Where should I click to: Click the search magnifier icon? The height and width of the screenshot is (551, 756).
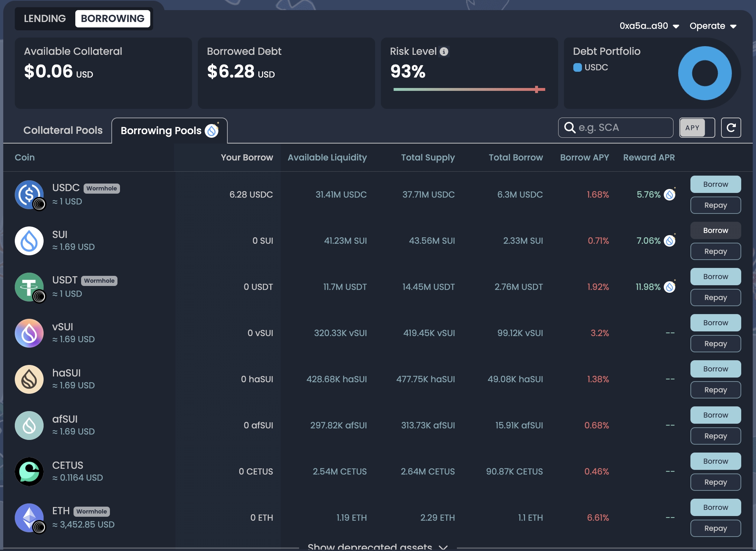(x=570, y=128)
